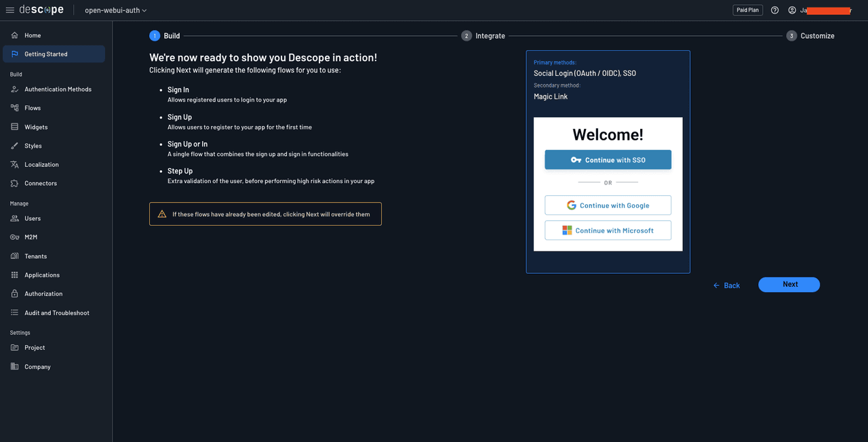Click the Next button
Viewport: 868px width, 442px height.
pyautogui.click(x=789, y=284)
